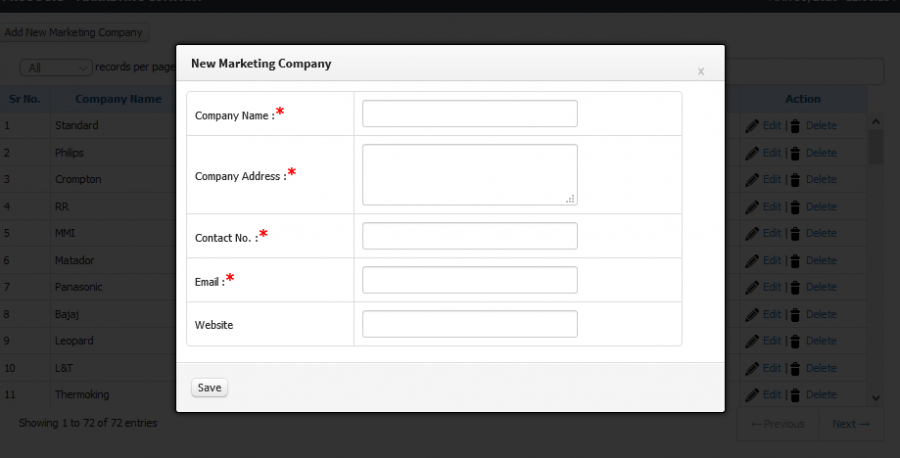Screen dimensions: 900x458
Task: Focus the Company Name input field
Action: [x=470, y=114]
